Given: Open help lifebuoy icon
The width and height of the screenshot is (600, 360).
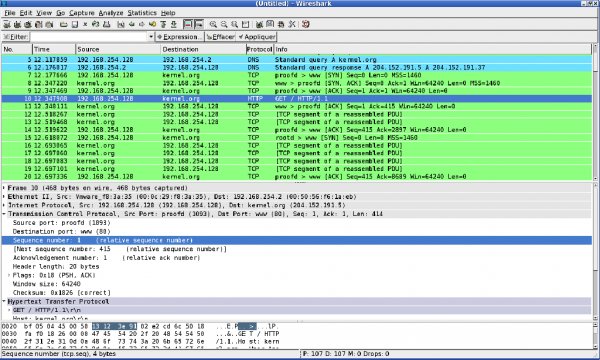Looking at the screenshot, I should pyautogui.click(x=305, y=24).
